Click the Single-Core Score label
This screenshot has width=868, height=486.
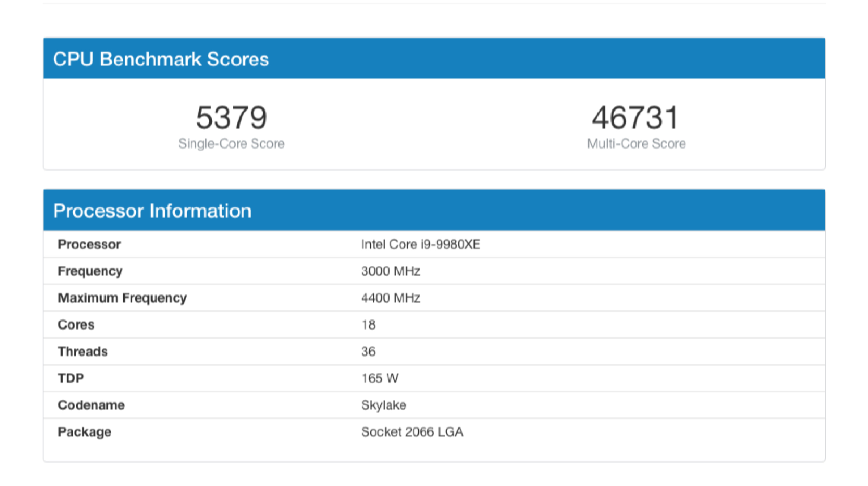(x=231, y=144)
